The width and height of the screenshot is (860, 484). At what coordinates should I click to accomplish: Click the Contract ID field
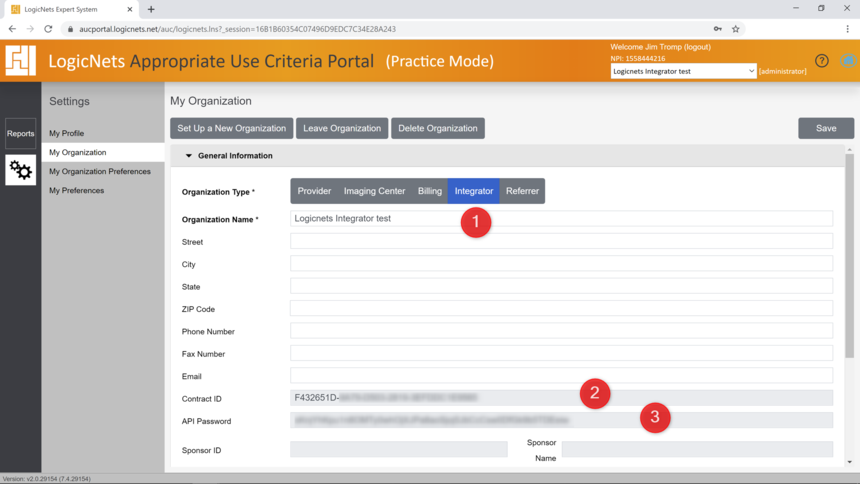click(x=562, y=398)
